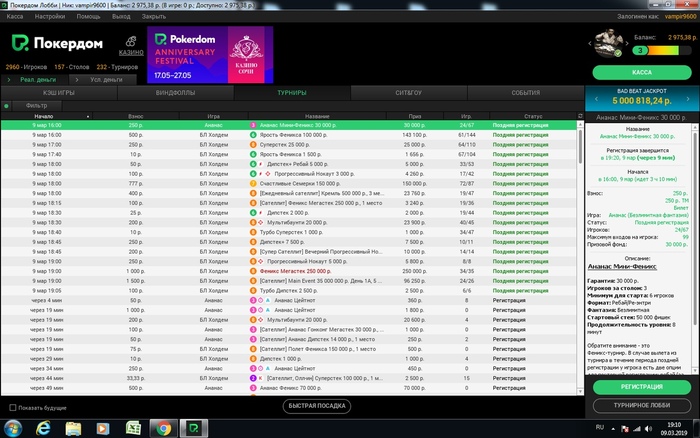
Task: Sort by Начало column arrow
Action: 88,117
